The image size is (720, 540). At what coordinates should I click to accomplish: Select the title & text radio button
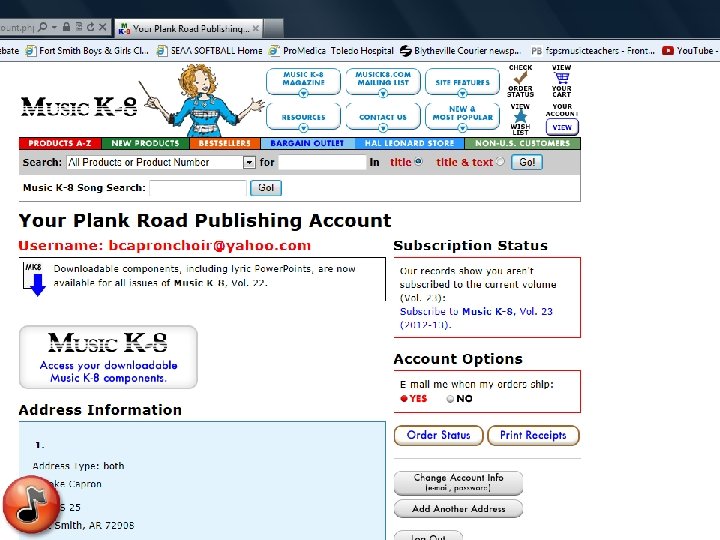coord(500,162)
